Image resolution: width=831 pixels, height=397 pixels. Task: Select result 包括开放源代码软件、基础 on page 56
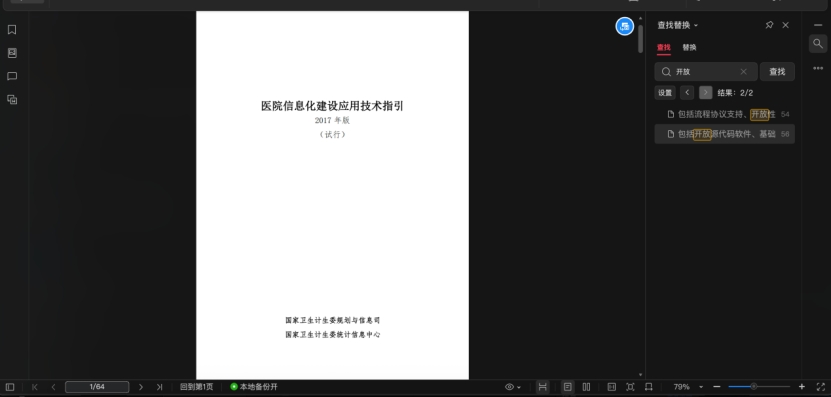pyautogui.click(x=724, y=134)
